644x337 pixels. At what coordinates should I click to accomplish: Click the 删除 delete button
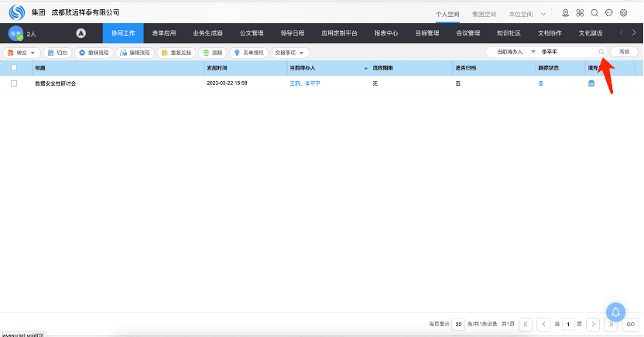[213, 53]
